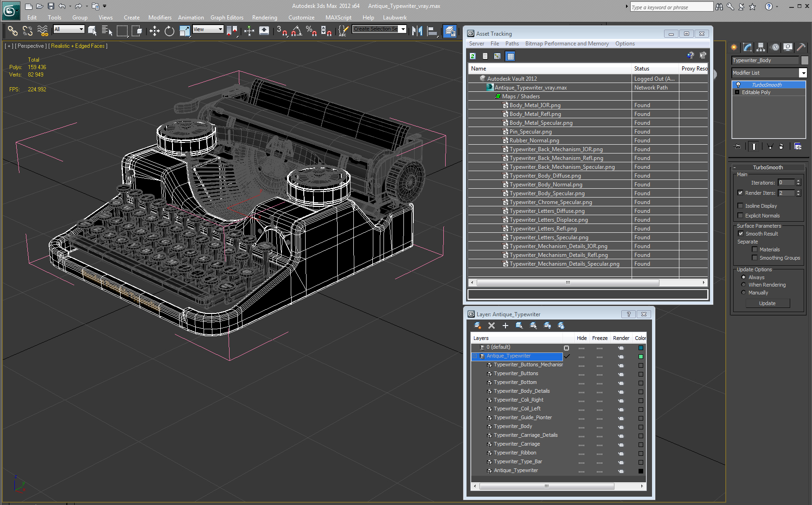The width and height of the screenshot is (812, 505).
Task: Open Select by Name dialog
Action: tap(107, 31)
